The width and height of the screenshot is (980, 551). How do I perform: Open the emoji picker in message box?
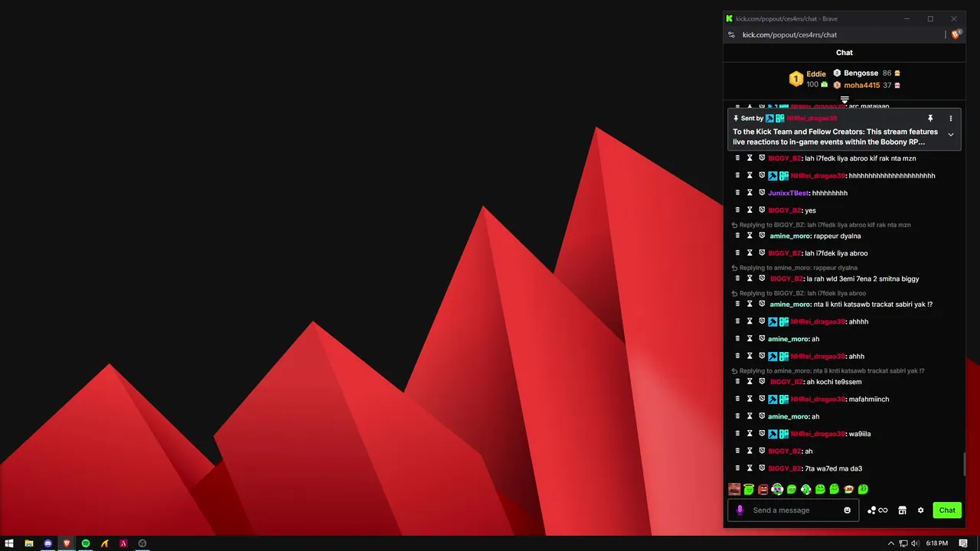point(847,510)
